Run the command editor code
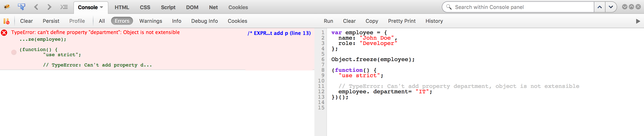644x136 pixels. (328, 21)
